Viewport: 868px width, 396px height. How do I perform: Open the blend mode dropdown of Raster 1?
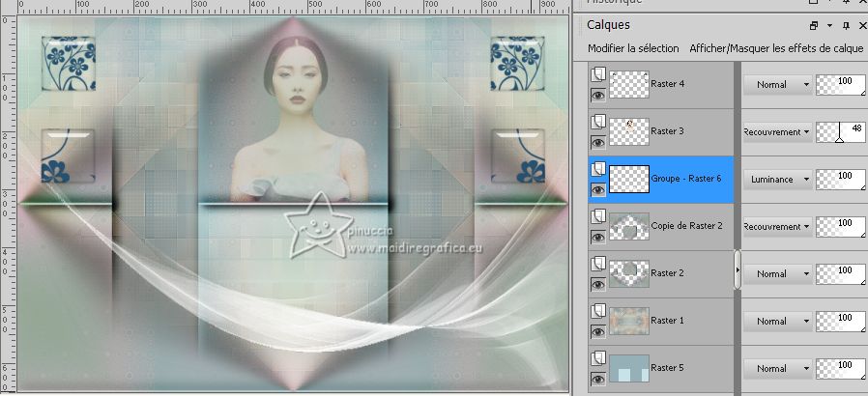[777, 322]
